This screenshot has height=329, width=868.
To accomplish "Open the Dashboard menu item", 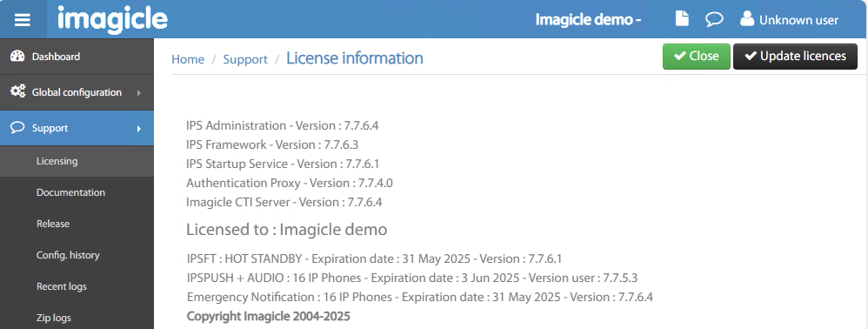I will click(x=77, y=57).
